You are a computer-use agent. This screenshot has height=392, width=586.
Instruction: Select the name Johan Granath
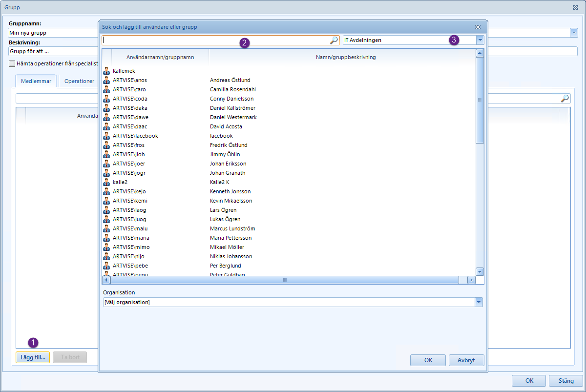click(228, 173)
